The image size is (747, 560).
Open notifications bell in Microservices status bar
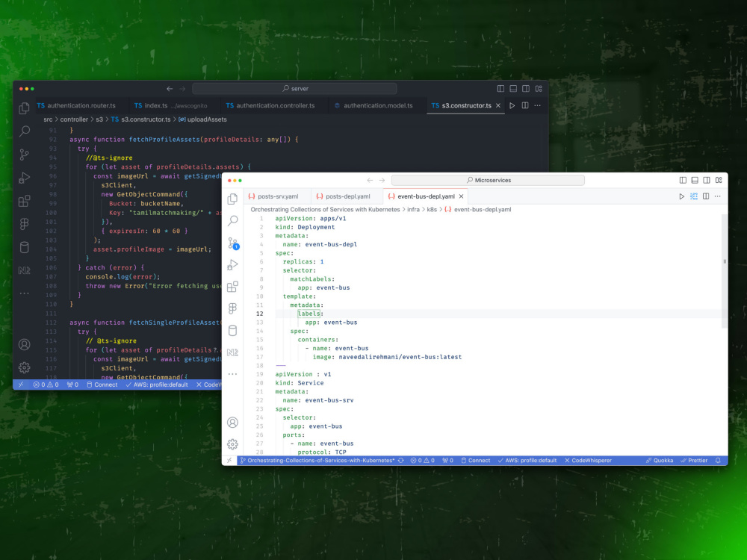pyautogui.click(x=718, y=461)
